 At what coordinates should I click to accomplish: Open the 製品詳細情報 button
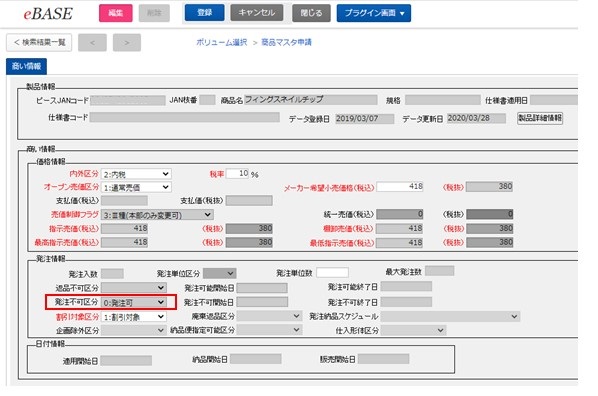click(540, 118)
